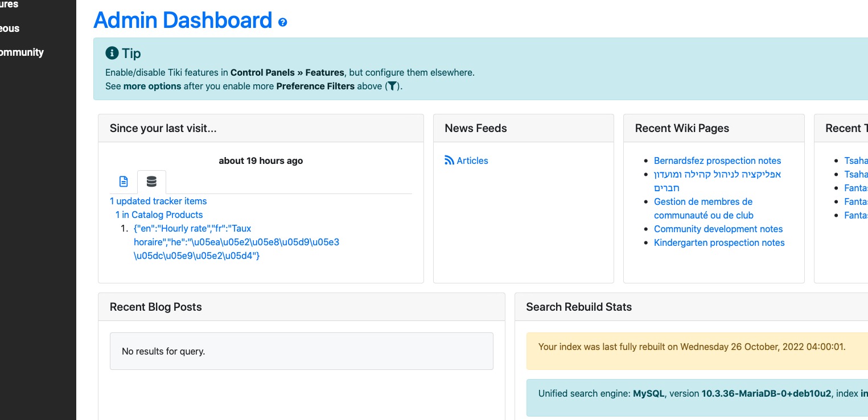Click the RSS feed icon beside Articles
This screenshot has width=868, height=420.
(450, 160)
